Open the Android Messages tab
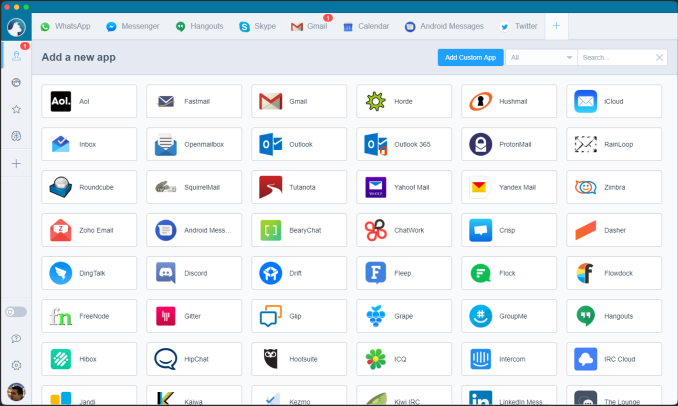This screenshot has width=678, height=406. click(x=444, y=26)
